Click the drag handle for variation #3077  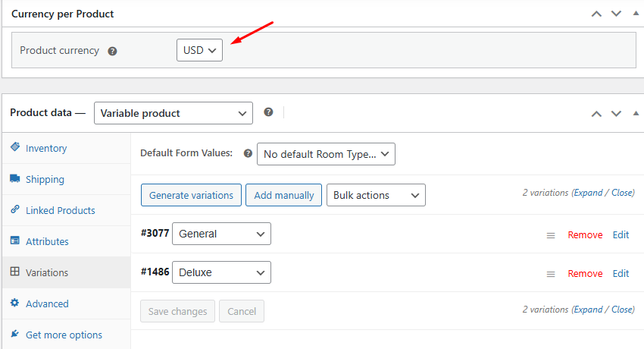pos(551,235)
